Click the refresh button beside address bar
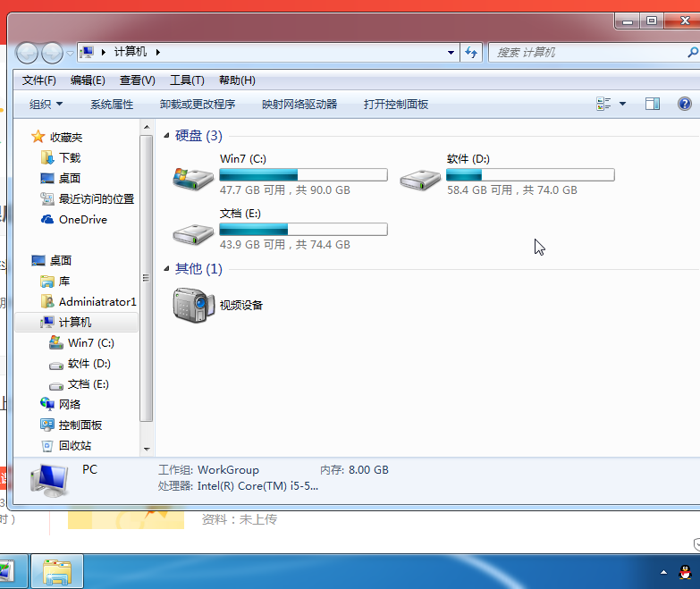Image resolution: width=700 pixels, height=589 pixels. 472,53
